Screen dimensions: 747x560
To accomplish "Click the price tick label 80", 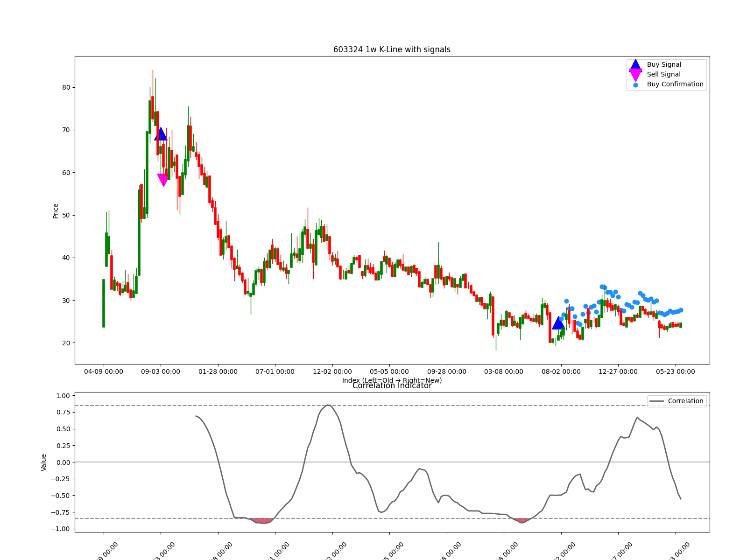I will [x=66, y=87].
